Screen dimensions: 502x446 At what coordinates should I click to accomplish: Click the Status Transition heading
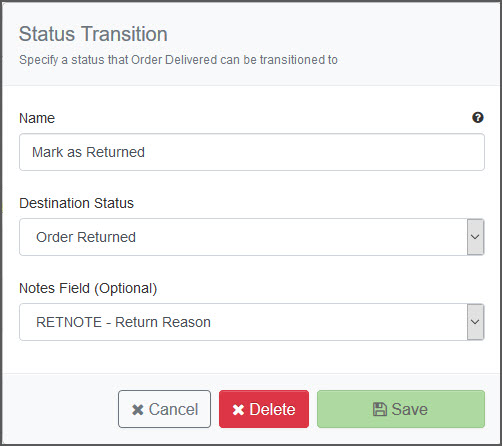pos(93,34)
